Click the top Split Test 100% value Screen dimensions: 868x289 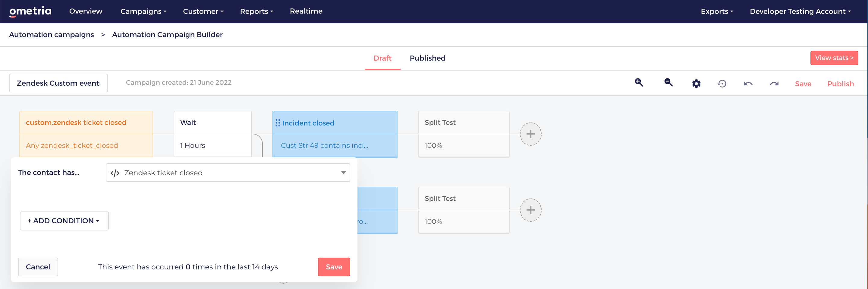point(433,145)
